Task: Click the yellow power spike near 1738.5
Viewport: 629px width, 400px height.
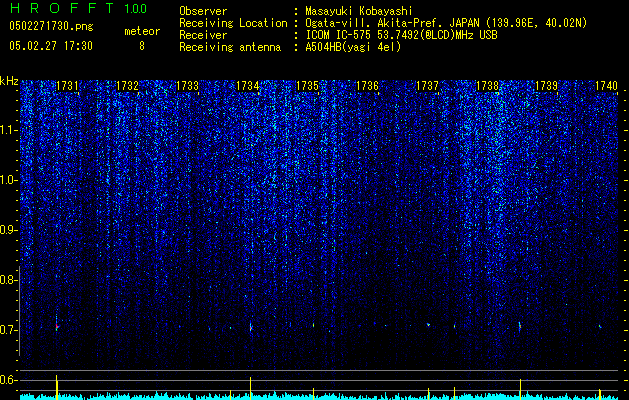Action: click(520, 389)
